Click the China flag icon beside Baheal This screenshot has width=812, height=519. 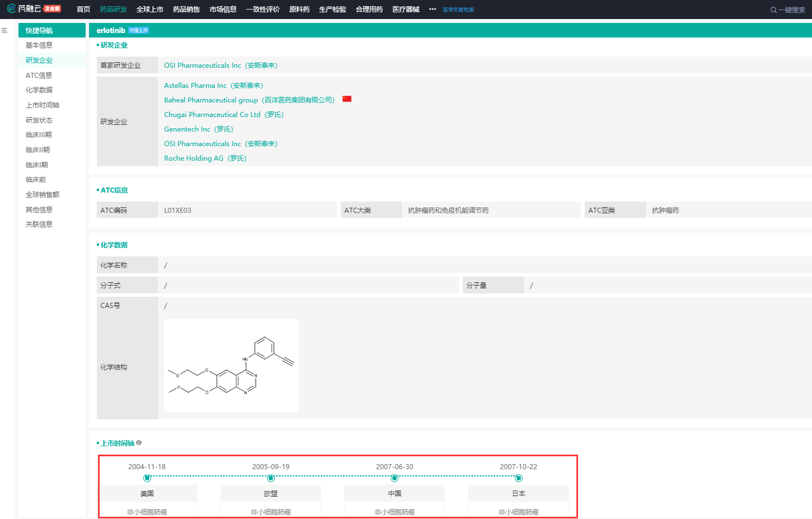tap(347, 99)
